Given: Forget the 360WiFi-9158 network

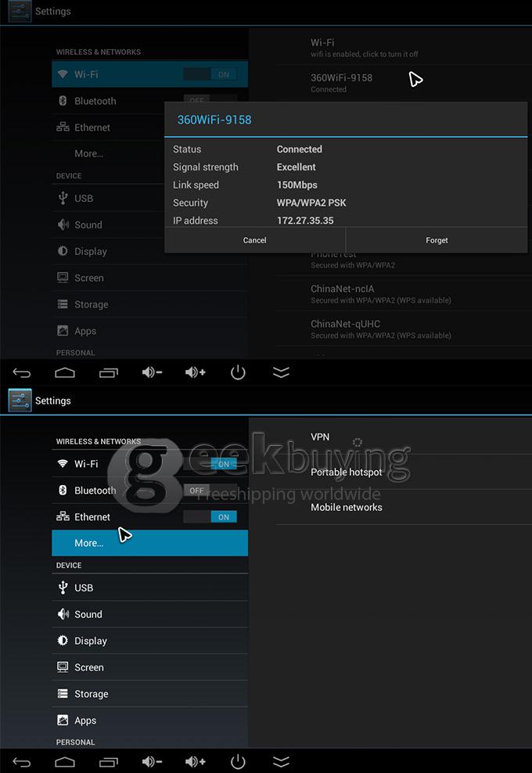Looking at the screenshot, I should pos(437,240).
